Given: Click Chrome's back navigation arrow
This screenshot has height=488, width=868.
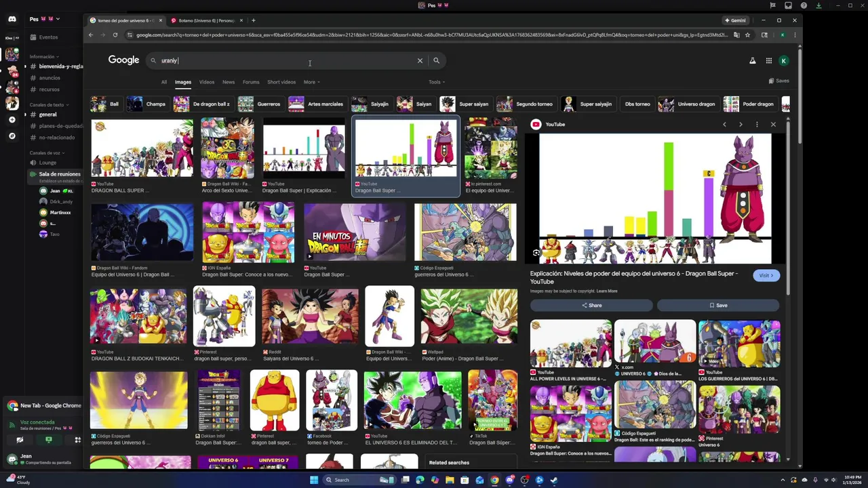Looking at the screenshot, I should 91,35.
